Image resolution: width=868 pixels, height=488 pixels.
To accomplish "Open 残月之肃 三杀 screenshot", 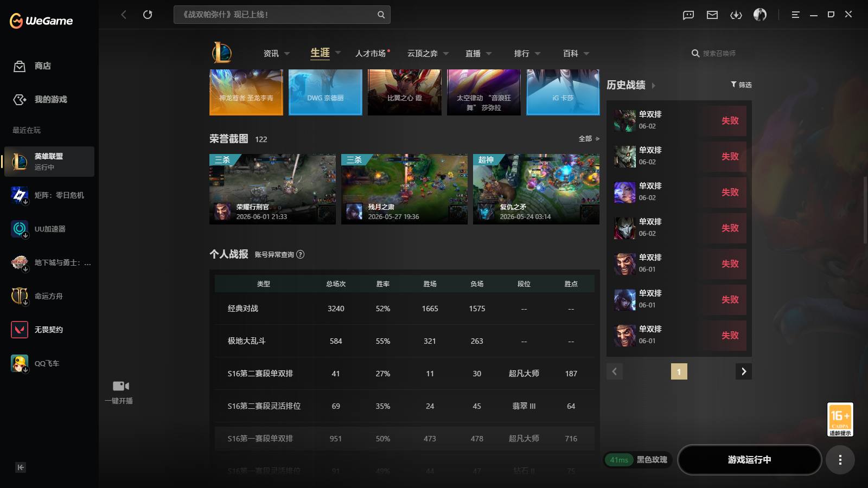I will click(x=404, y=189).
